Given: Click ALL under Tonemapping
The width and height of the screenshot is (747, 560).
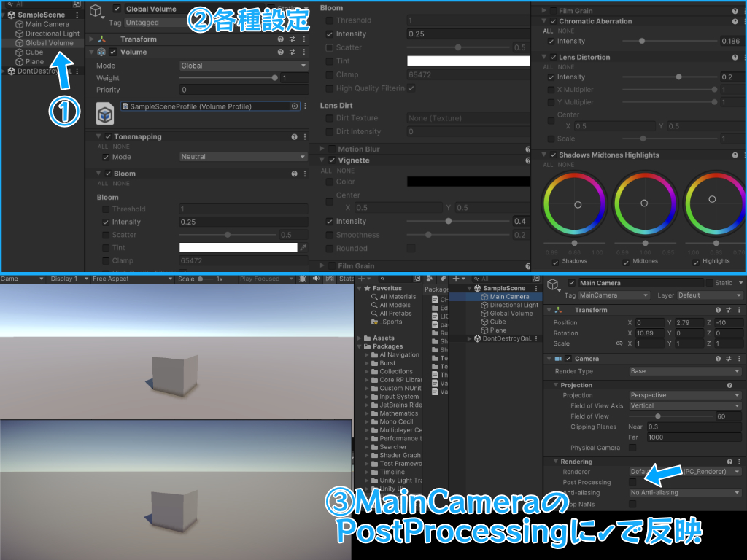Looking at the screenshot, I should (x=102, y=147).
